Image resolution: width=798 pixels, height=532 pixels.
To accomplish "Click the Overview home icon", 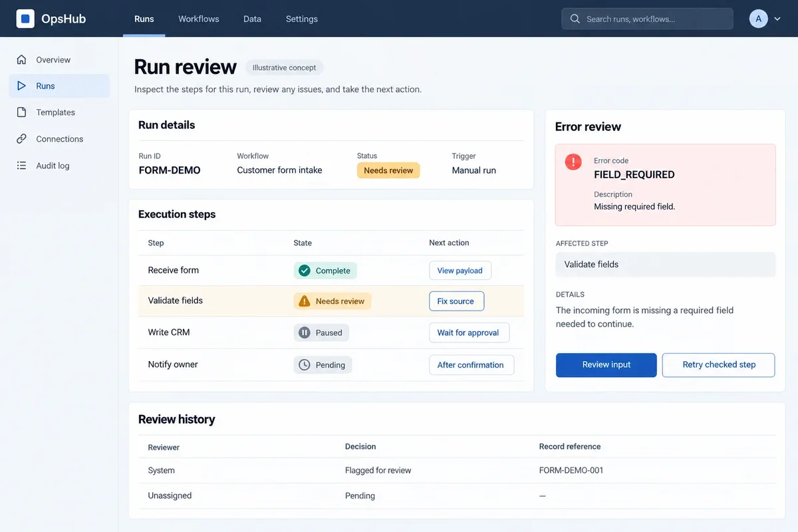I will [x=22, y=60].
